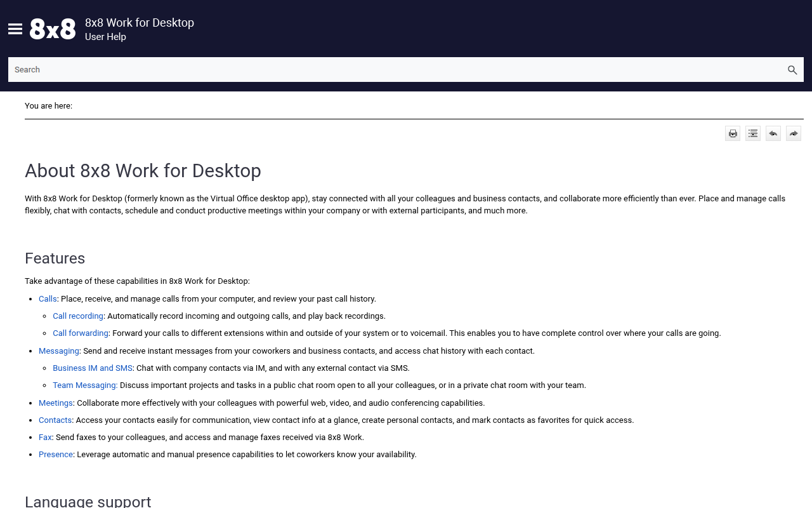Follow the Business IM and SMS link
Viewport: 812px width, 508px height.
pyautogui.click(x=93, y=368)
